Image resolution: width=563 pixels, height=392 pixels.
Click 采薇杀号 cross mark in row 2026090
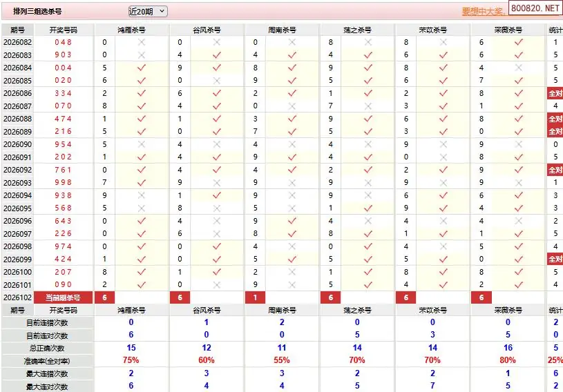tap(519, 144)
